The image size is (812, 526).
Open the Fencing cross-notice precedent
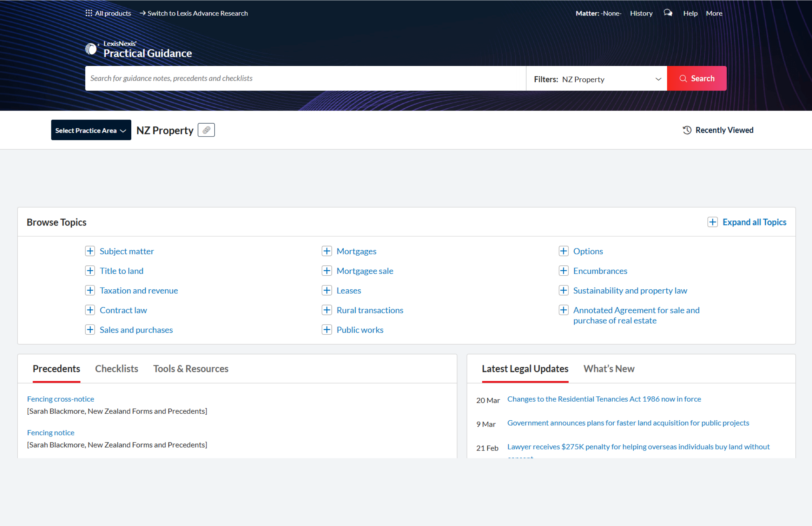(x=60, y=399)
